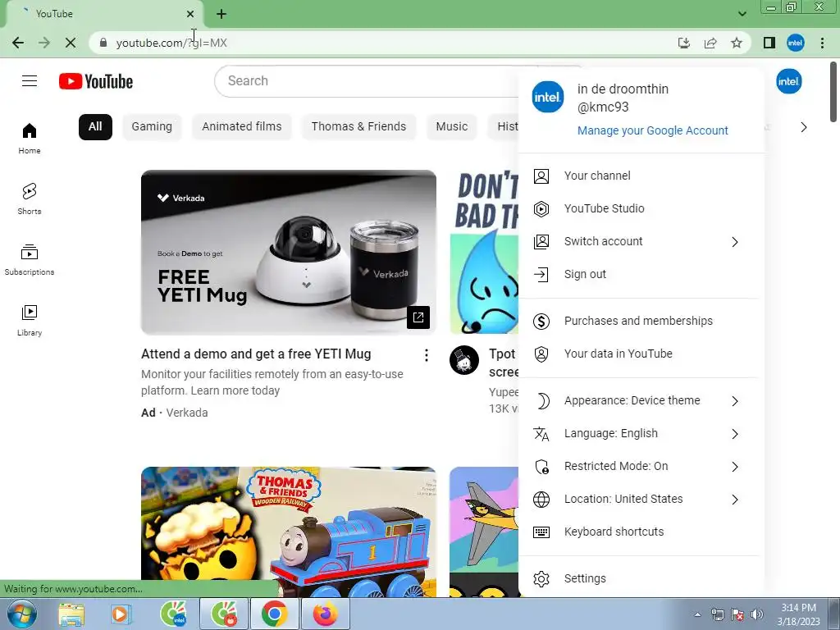Open options for the Verkada ad
Viewport: 840px width, 630px height.
pos(427,355)
